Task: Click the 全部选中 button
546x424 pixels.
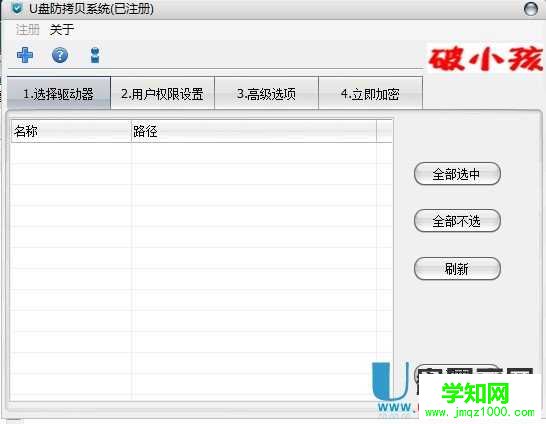Action: pyautogui.click(x=457, y=174)
